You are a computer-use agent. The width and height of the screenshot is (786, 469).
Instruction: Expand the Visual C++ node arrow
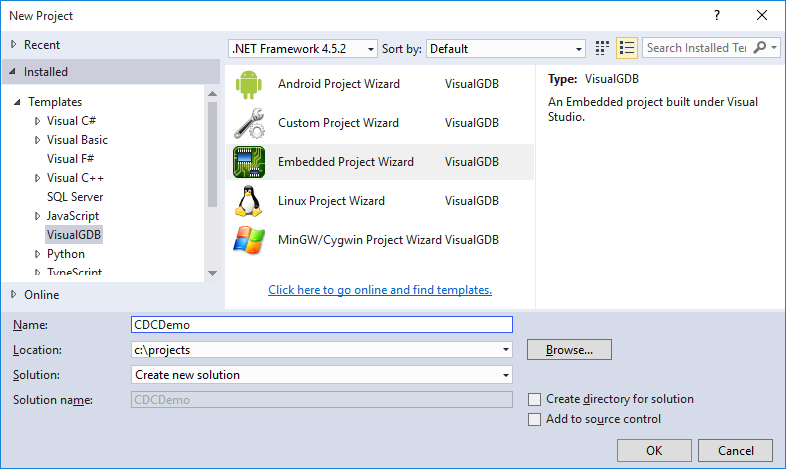(x=38, y=178)
